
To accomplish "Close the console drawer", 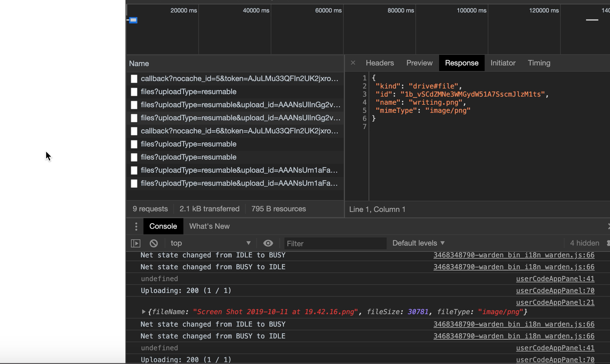I will pos(608,226).
